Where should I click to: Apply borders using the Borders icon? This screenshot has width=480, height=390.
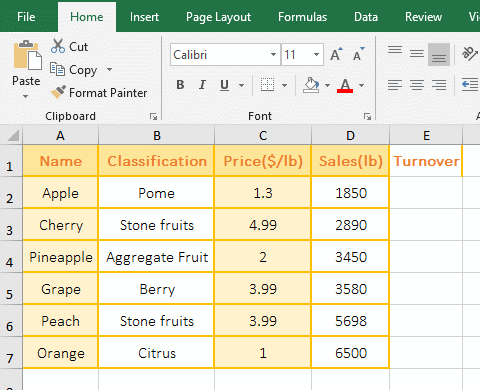click(x=267, y=85)
